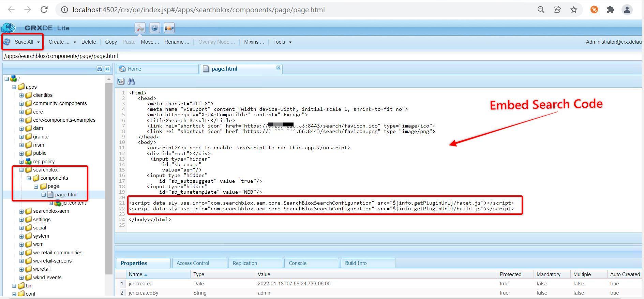The width and height of the screenshot is (644, 299).
Task: Open Save All dropdown arrow
Action: [x=38, y=42]
